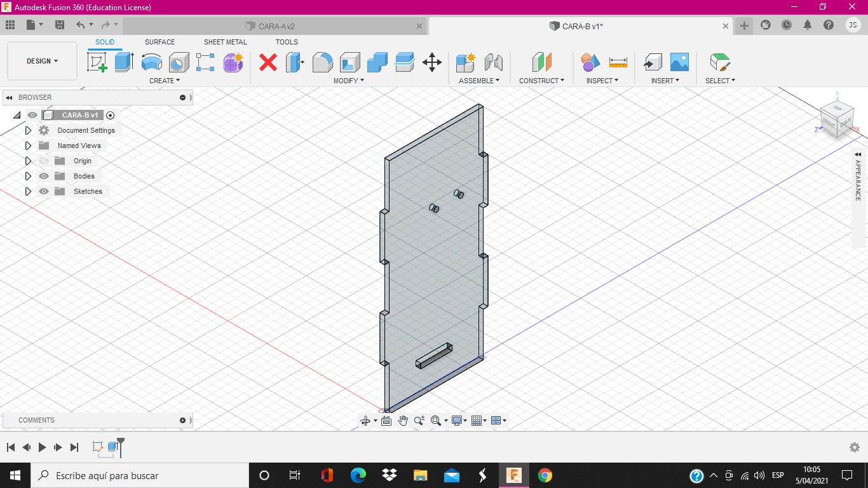Open the ASSEMBLE dropdown menu
This screenshot has height=488, width=868.
tap(479, 81)
